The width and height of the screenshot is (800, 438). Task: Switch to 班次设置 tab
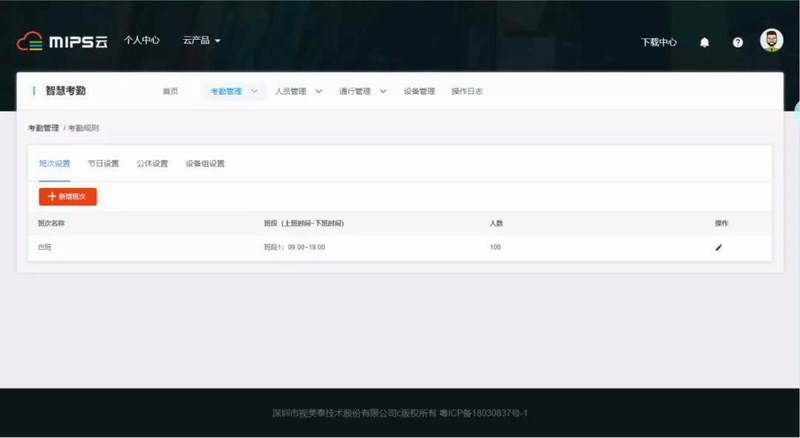point(54,163)
